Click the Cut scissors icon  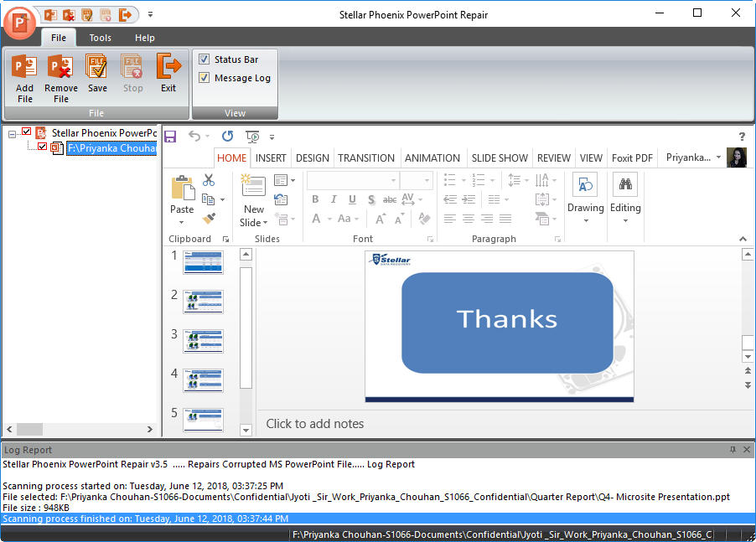pos(209,180)
